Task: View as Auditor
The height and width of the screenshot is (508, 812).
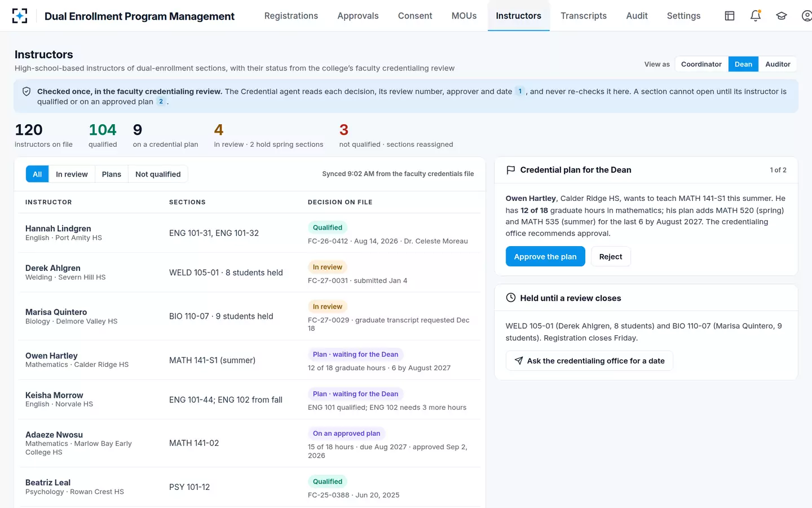Action: pos(778,64)
